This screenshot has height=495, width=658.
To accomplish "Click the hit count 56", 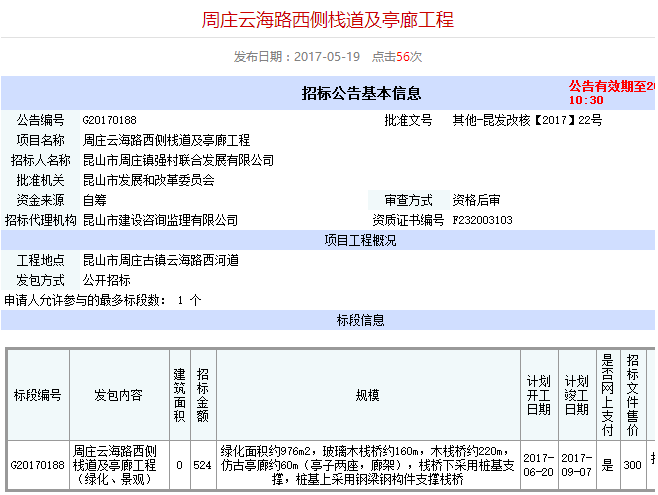I will click(402, 57).
